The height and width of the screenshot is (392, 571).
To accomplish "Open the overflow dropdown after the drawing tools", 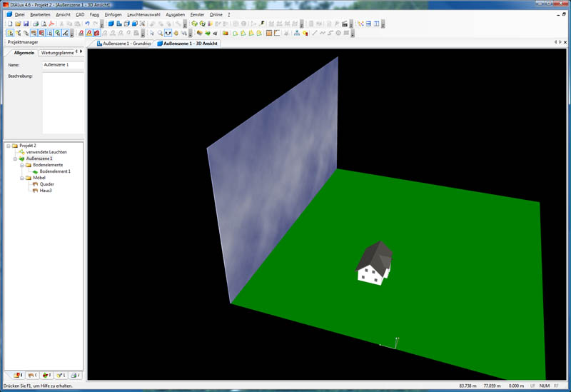I will click(x=353, y=34).
